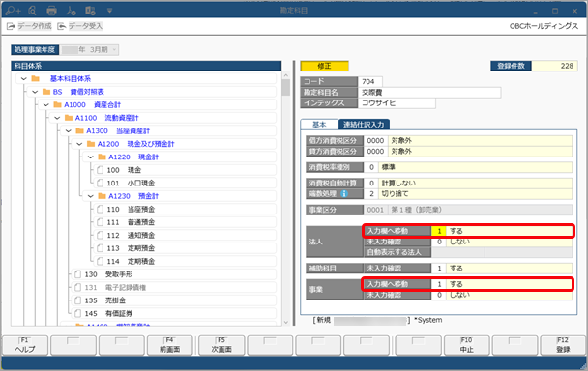588x371 pixels.
Task: Collapse the A1230 預金計 chevron
Action: [x=90, y=196]
